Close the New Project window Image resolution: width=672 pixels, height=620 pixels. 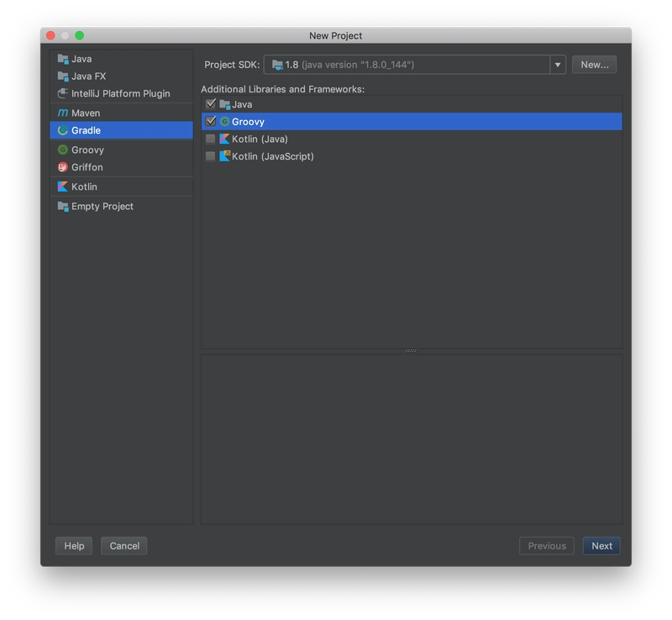(50, 35)
